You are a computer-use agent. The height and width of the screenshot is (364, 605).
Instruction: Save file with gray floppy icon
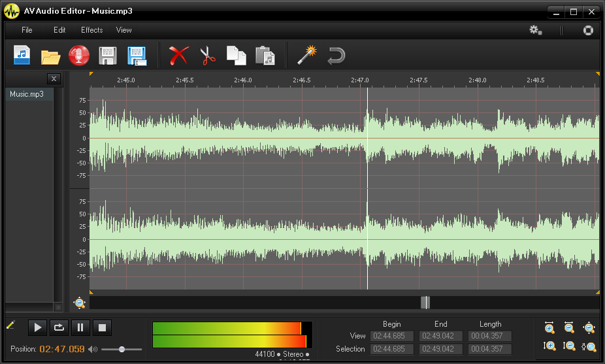tap(108, 56)
